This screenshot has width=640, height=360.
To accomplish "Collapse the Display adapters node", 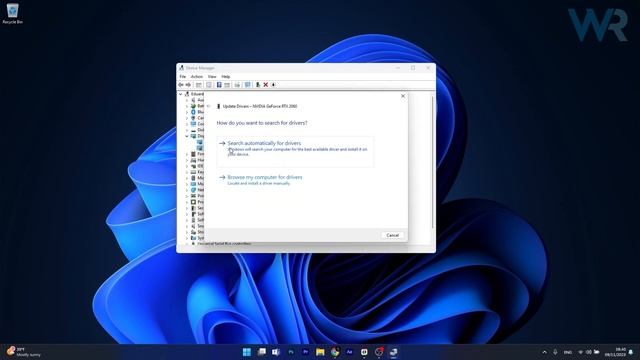I will click(187, 136).
